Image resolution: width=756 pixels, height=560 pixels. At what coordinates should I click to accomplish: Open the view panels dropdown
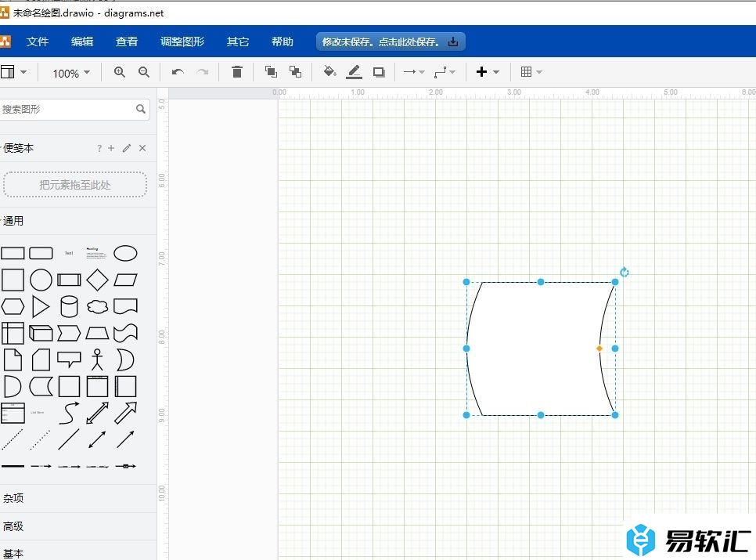[13, 72]
